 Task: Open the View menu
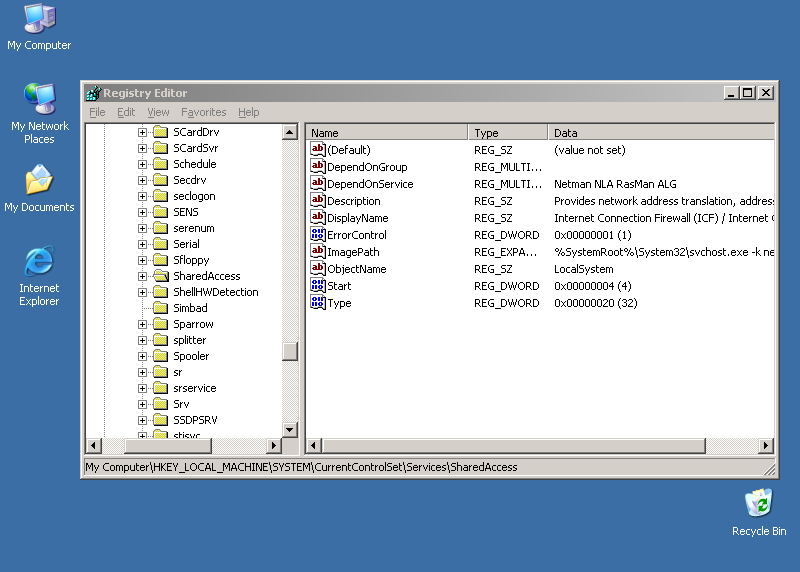(158, 112)
